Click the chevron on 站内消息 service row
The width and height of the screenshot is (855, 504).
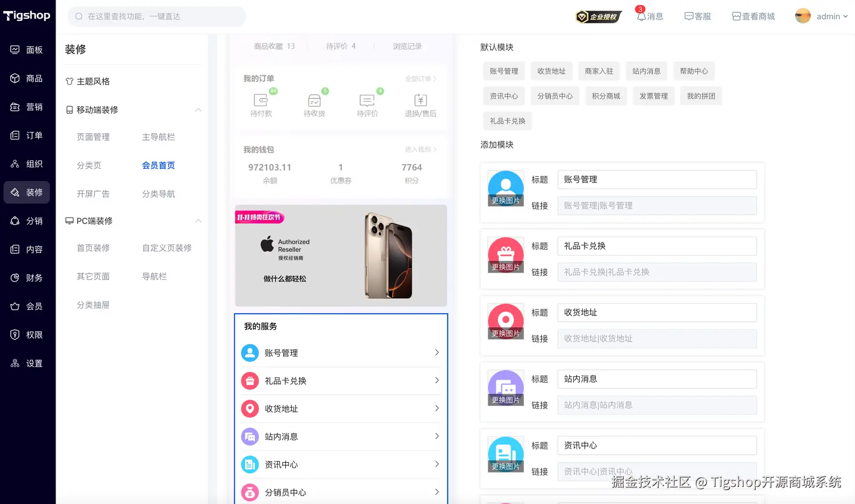tap(437, 437)
